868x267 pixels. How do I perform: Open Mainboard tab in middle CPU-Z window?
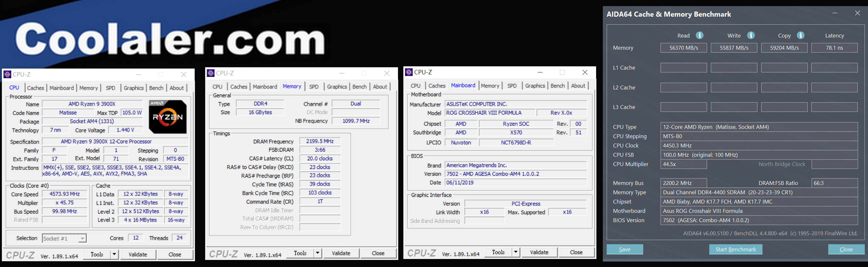[x=265, y=87]
